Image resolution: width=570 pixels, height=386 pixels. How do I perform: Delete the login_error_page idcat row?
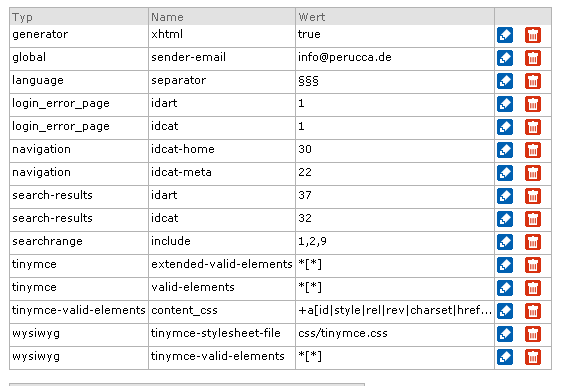[x=533, y=127]
